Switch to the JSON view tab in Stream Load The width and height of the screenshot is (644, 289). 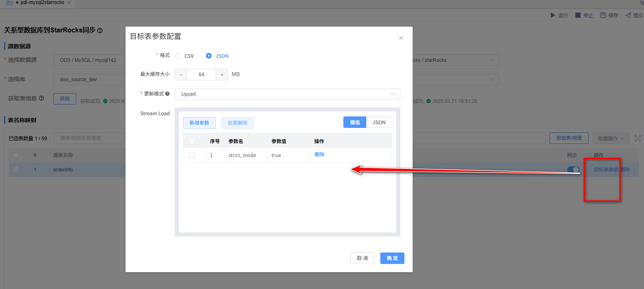(379, 123)
